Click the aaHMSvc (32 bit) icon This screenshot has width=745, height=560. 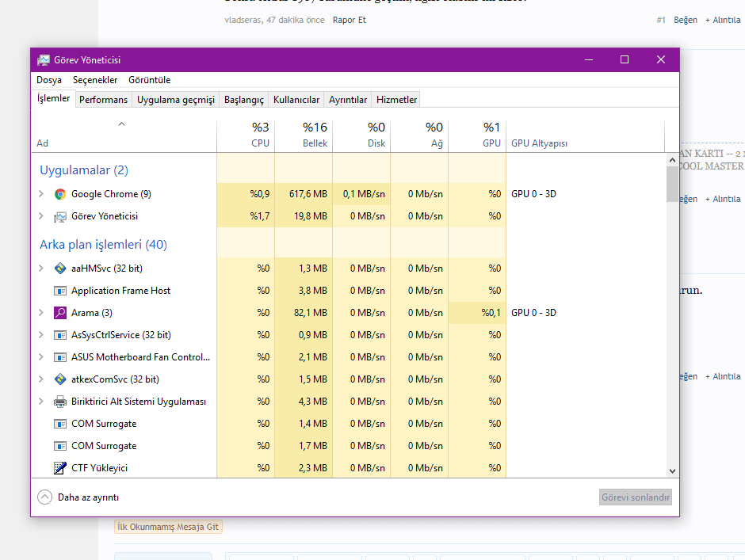[x=60, y=269]
